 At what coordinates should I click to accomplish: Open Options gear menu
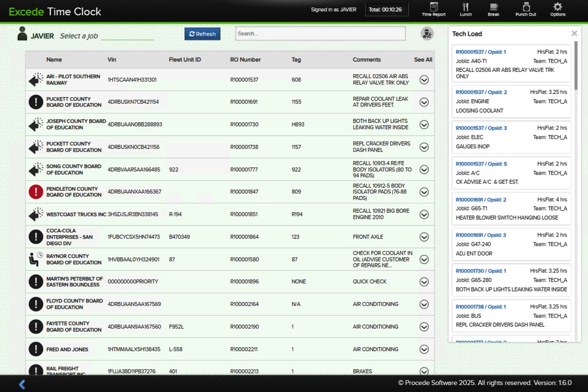(558, 9)
